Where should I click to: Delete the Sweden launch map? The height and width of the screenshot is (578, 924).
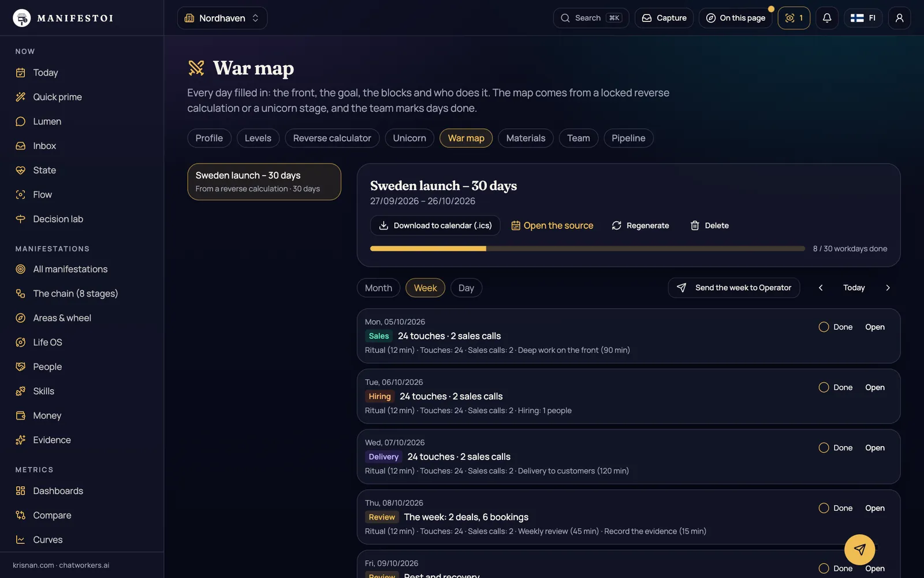pyautogui.click(x=710, y=225)
